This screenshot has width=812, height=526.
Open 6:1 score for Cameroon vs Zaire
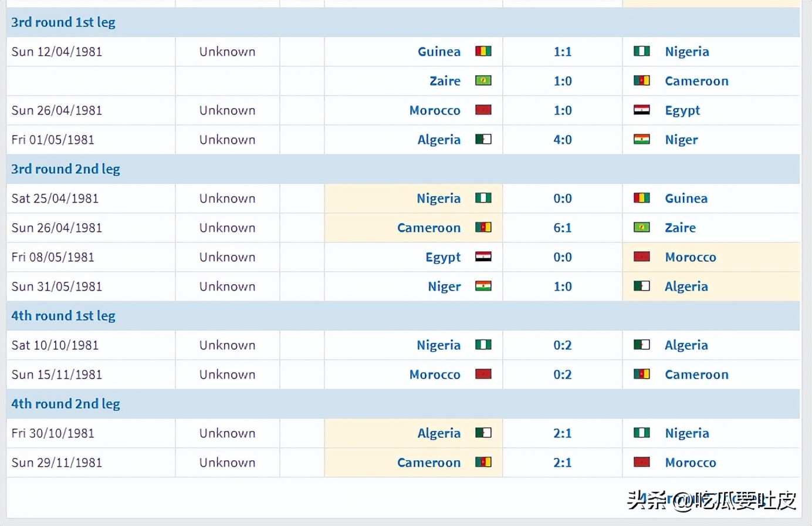click(x=562, y=228)
